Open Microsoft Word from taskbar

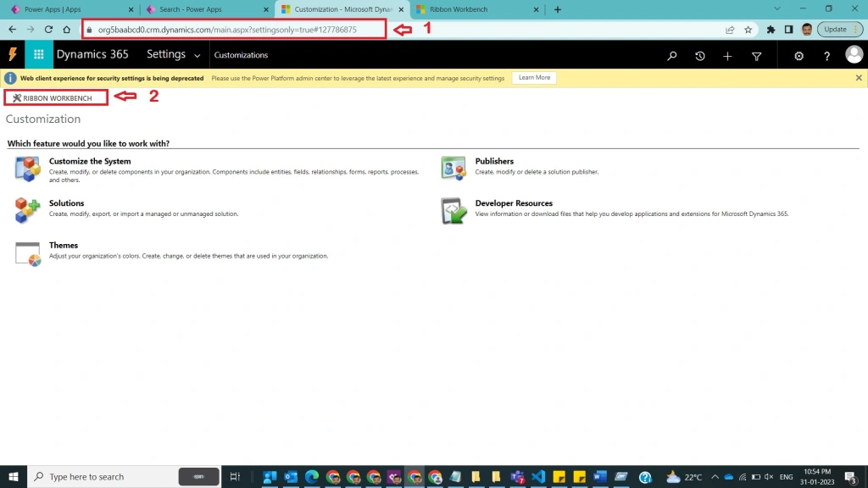point(600,476)
